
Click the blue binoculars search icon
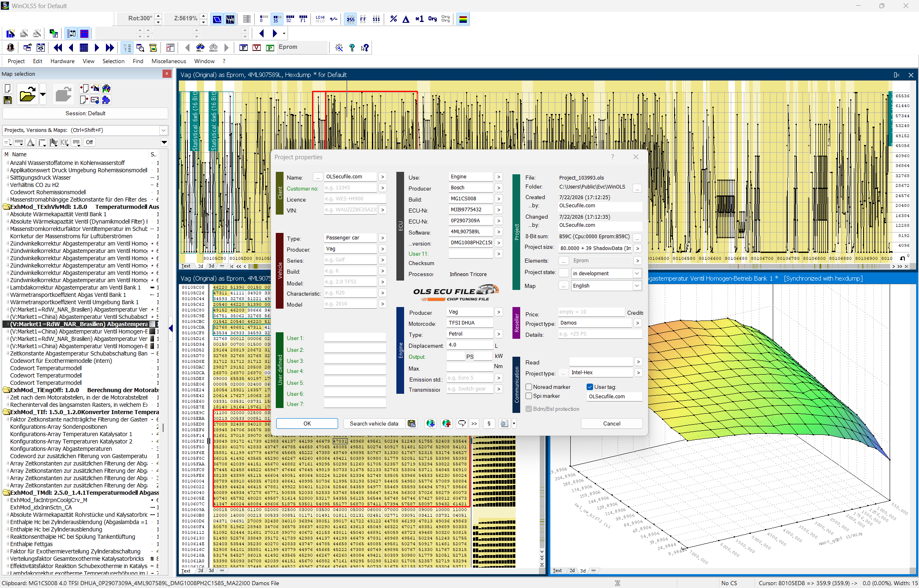200,48
